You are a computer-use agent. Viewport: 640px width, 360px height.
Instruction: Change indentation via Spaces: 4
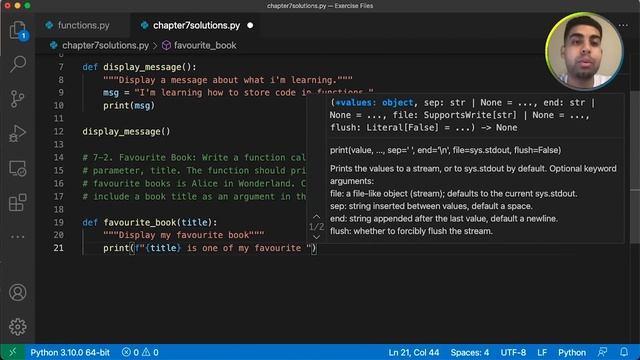pyautogui.click(x=469, y=352)
